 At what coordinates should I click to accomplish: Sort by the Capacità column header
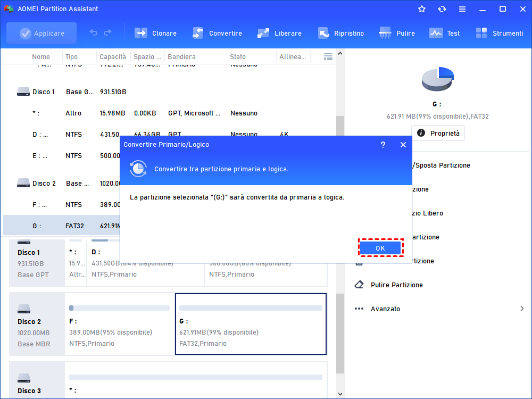tap(113, 57)
